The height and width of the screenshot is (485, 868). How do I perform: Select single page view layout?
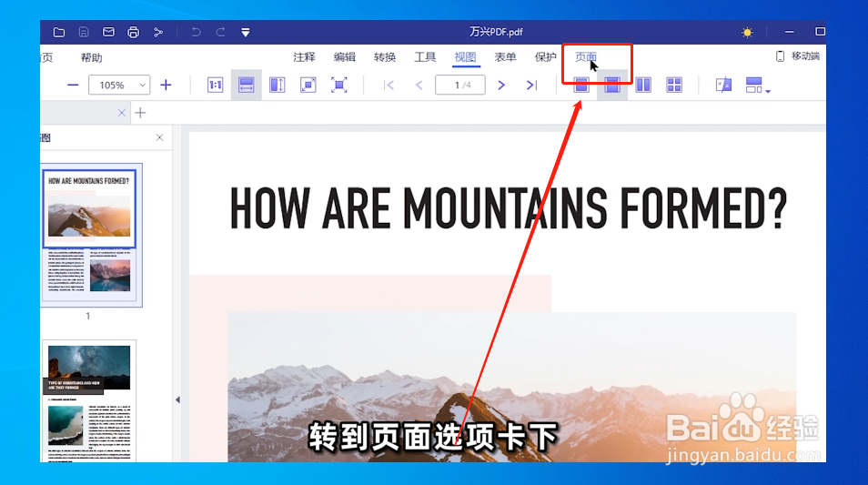(x=581, y=86)
